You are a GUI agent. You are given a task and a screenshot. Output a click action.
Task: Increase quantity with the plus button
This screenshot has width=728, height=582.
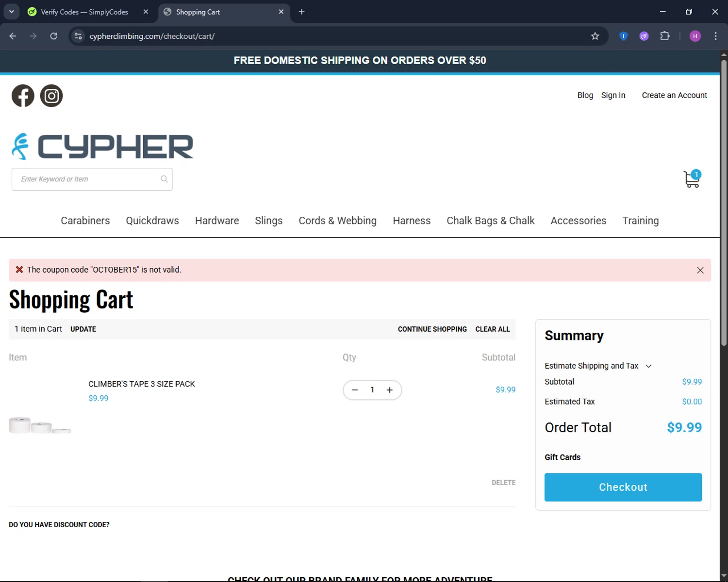point(389,390)
